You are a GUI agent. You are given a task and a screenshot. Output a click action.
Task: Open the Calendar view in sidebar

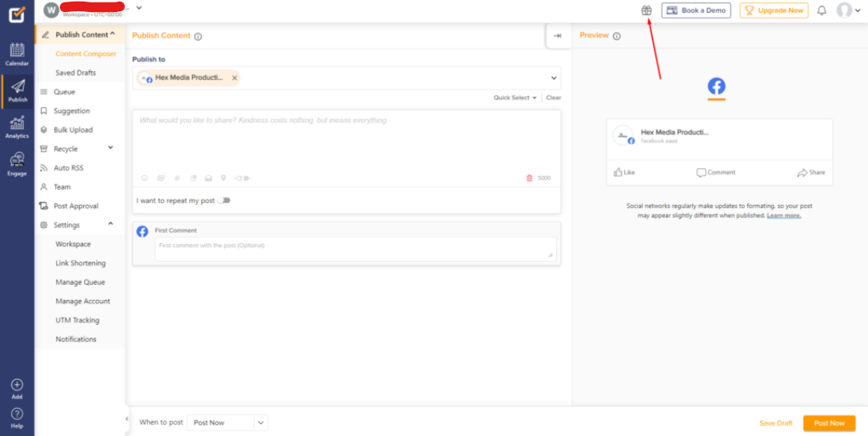(x=17, y=54)
